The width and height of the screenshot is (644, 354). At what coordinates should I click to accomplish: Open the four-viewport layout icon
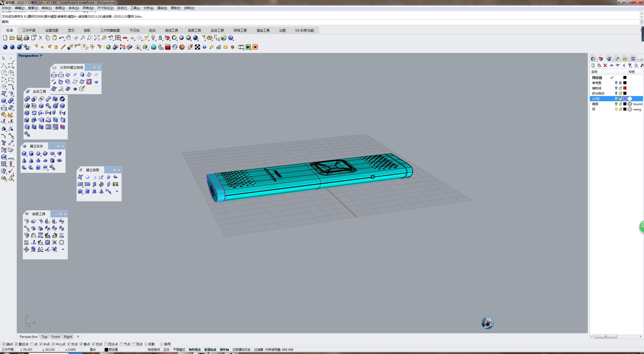click(118, 38)
